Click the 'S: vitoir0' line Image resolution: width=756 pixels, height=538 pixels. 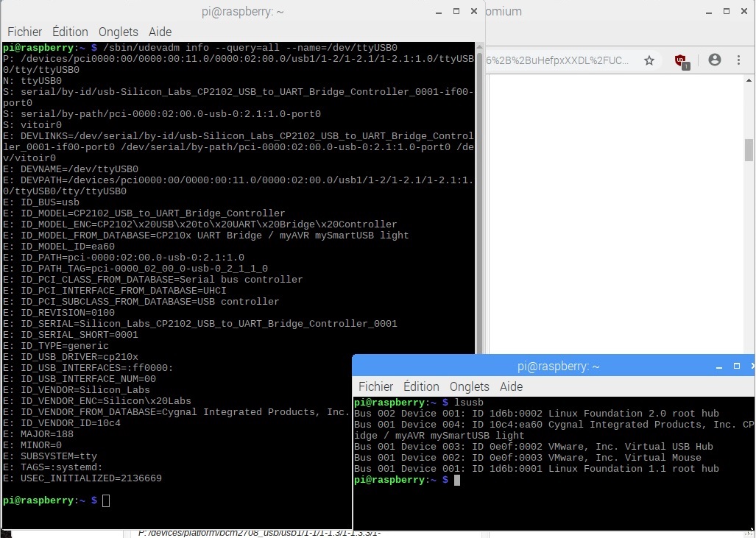(32, 125)
